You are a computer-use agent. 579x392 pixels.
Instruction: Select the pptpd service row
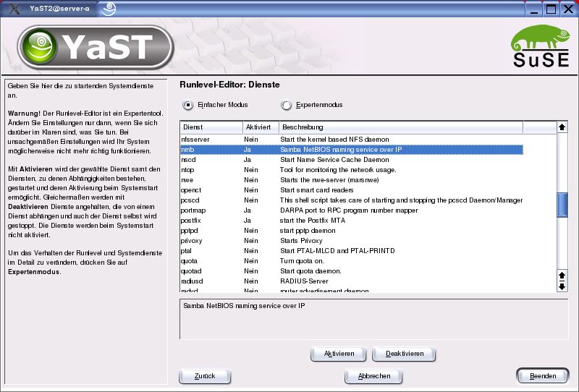[352, 231]
